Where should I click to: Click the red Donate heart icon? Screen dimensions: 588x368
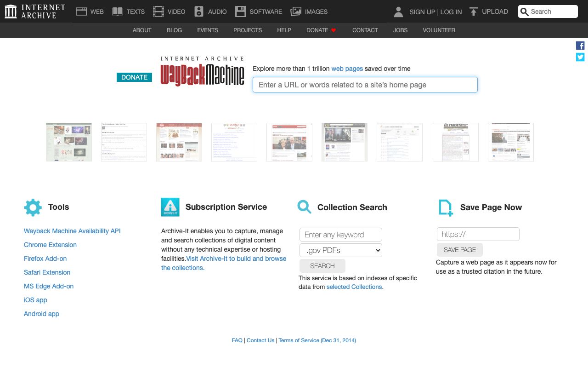334,30
